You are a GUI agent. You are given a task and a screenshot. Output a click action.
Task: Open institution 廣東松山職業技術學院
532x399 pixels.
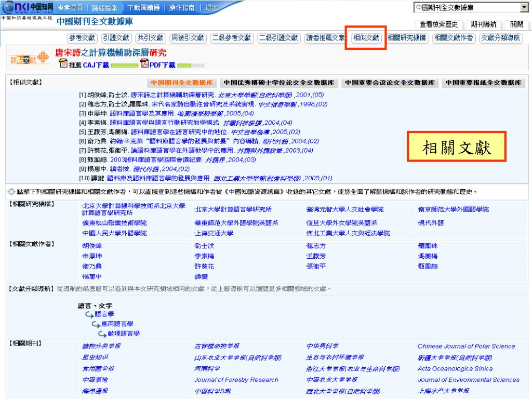[114, 223]
